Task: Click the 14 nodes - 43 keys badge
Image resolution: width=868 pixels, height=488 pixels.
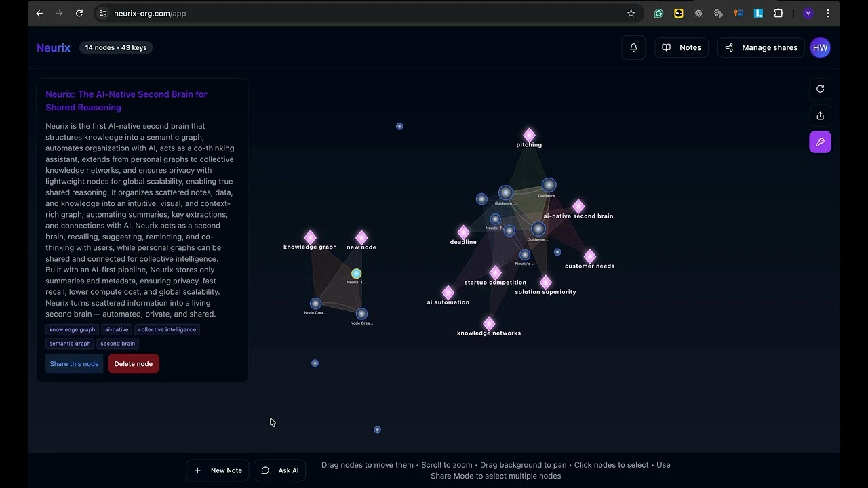Action: click(x=116, y=47)
